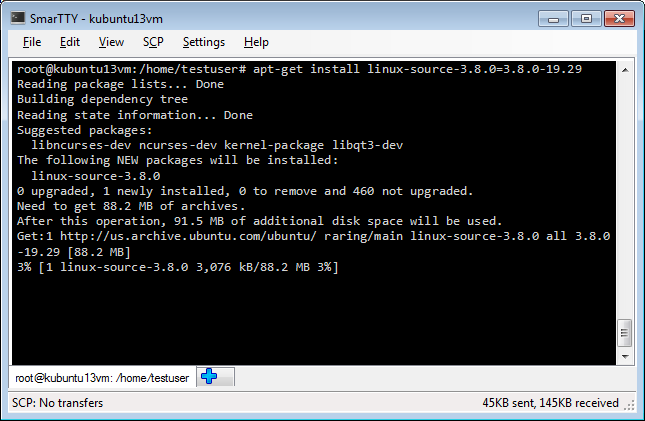
Task: Close the SmarTTY window
Action: [x=619, y=19]
